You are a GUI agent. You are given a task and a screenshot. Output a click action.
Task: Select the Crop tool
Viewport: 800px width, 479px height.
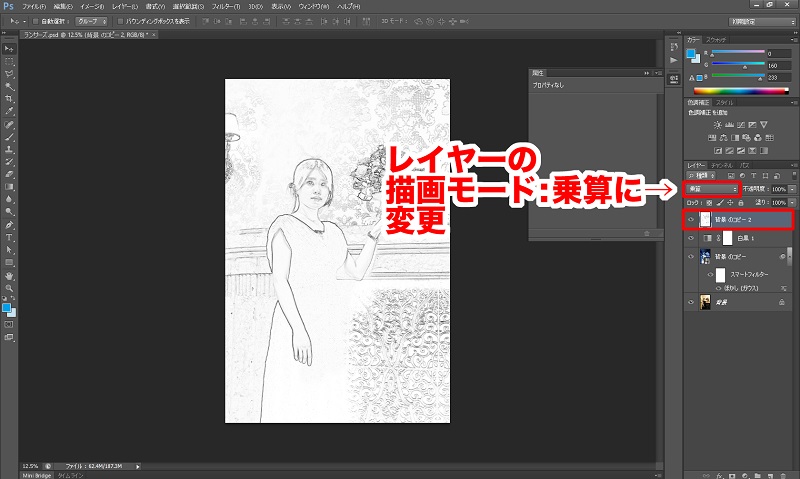tap(9, 99)
